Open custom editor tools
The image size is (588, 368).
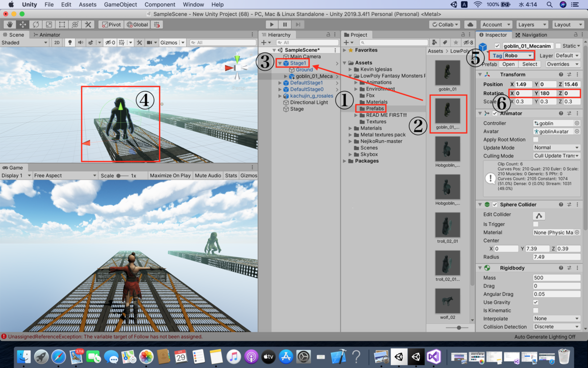[x=88, y=25]
